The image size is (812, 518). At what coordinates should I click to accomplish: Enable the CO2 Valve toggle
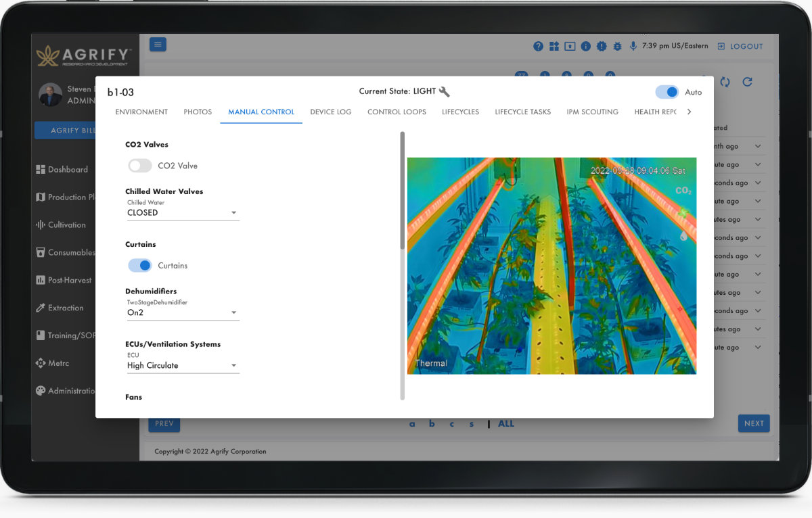[x=140, y=166]
